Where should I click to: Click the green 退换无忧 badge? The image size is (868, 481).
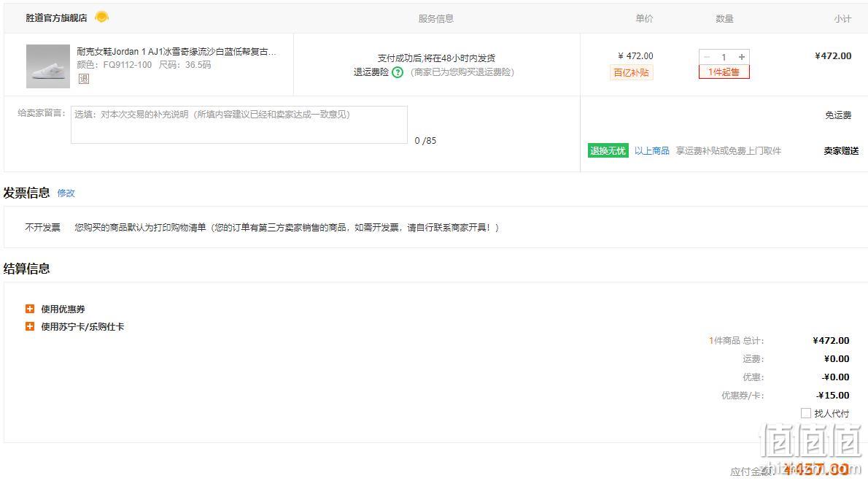point(608,151)
